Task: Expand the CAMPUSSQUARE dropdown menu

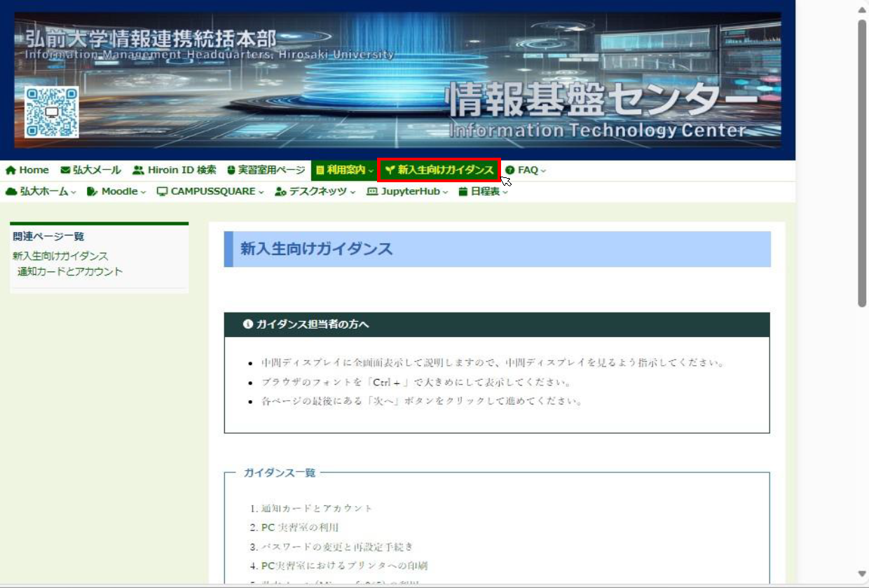Action: [x=210, y=191]
